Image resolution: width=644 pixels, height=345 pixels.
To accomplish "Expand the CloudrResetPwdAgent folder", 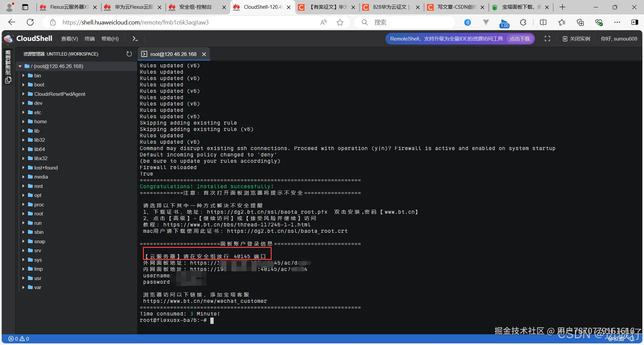I will pyautogui.click(x=23, y=94).
